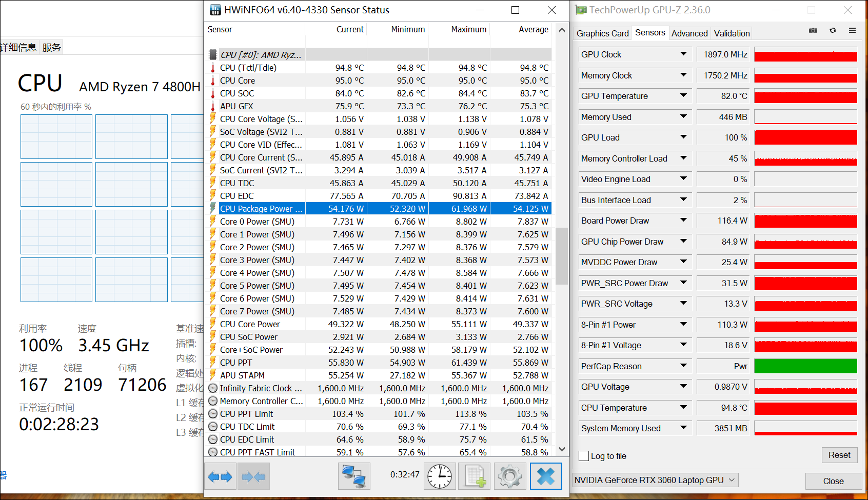This screenshot has height=500, width=868.
Task: Click the log sheet icon with green plus
Action: (475, 476)
